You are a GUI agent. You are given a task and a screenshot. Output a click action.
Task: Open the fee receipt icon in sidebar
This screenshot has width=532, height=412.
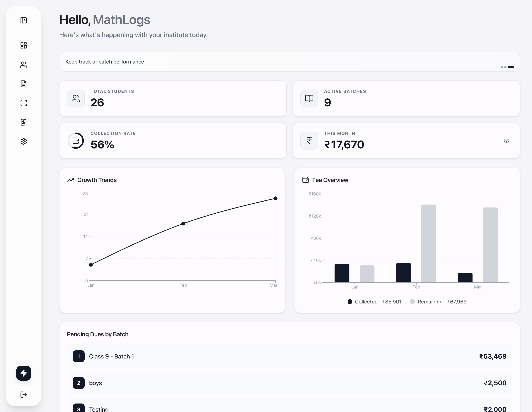pyautogui.click(x=24, y=122)
